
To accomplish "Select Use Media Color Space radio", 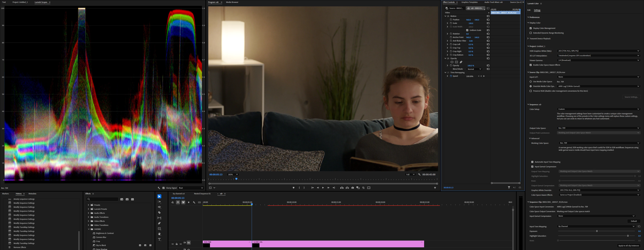I will click(x=530, y=82).
